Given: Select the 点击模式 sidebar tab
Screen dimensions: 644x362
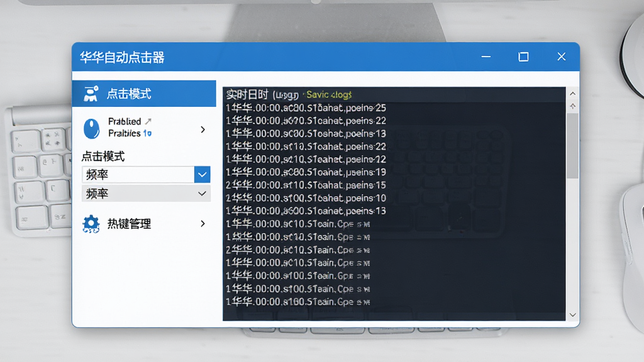Looking at the screenshot, I should tap(144, 94).
